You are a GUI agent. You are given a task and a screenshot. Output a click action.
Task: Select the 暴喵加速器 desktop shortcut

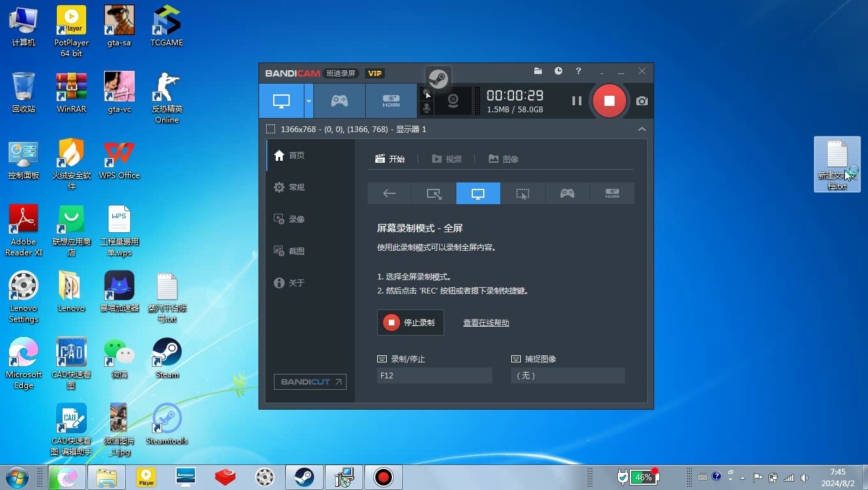pos(119,292)
